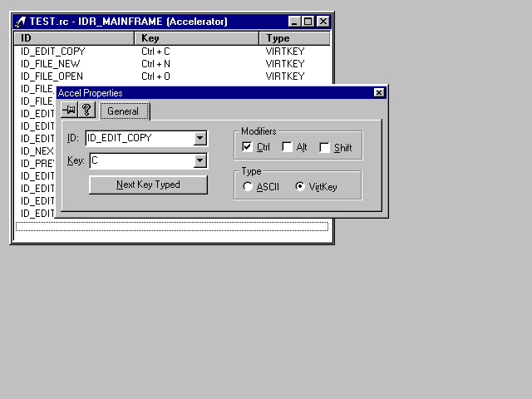The width and height of the screenshot is (532, 399).
Task: Switch to the General tab
Action: pos(123,111)
